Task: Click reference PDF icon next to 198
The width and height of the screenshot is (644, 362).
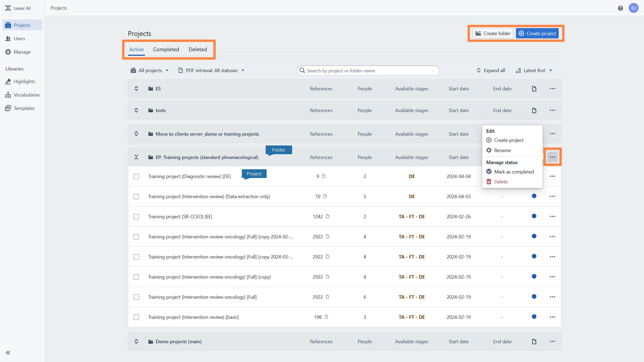Action: point(326,317)
